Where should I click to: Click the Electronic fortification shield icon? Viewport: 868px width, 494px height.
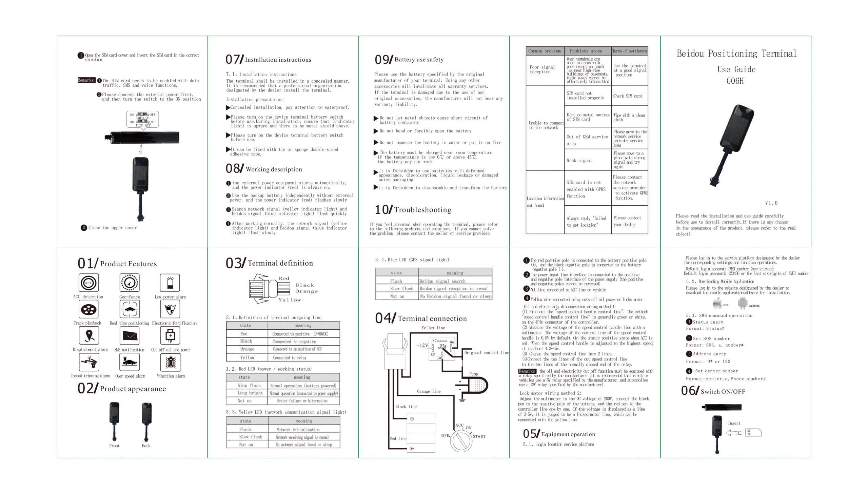click(x=170, y=309)
